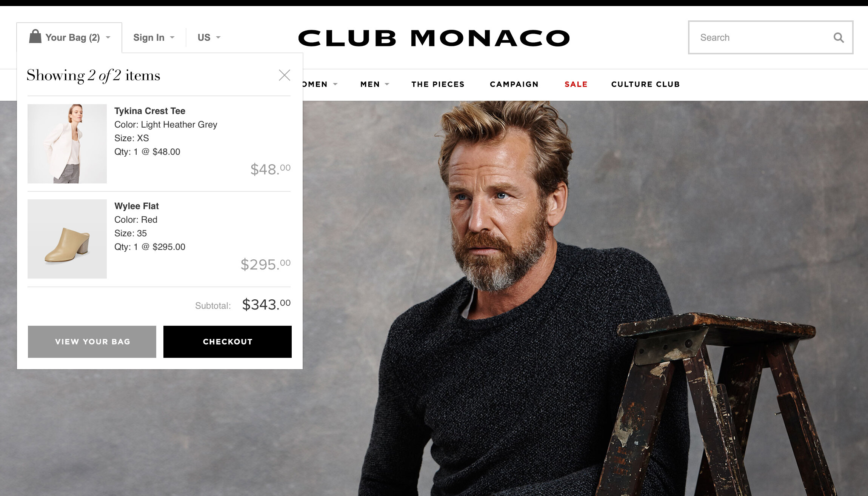
Task: Open the Sale section
Action: point(576,84)
